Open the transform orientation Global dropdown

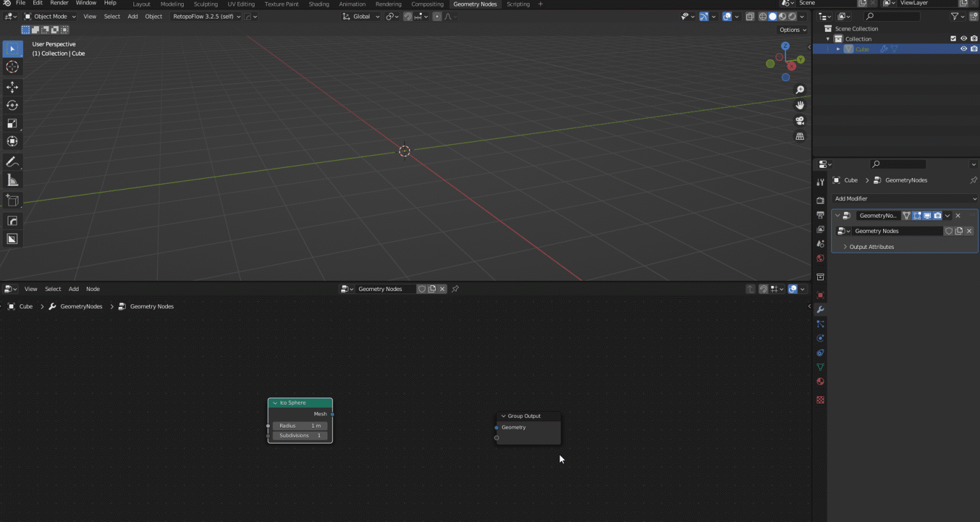coord(361,16)
